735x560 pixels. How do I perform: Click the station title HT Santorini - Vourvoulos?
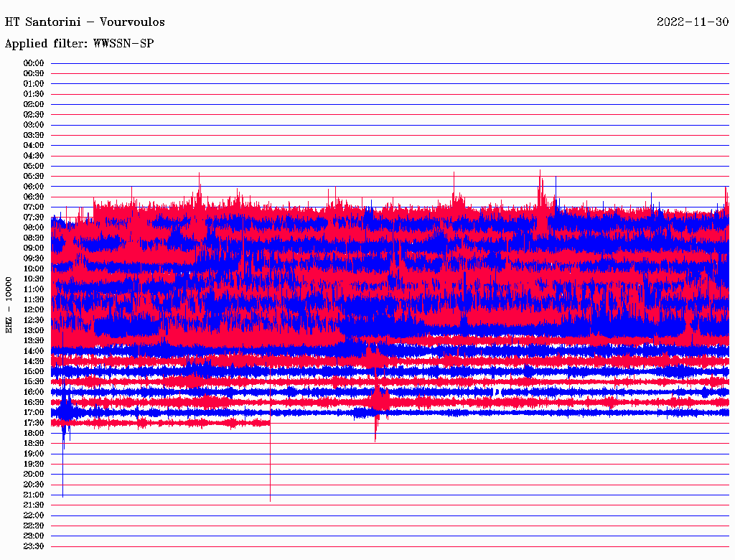point(85,22)
